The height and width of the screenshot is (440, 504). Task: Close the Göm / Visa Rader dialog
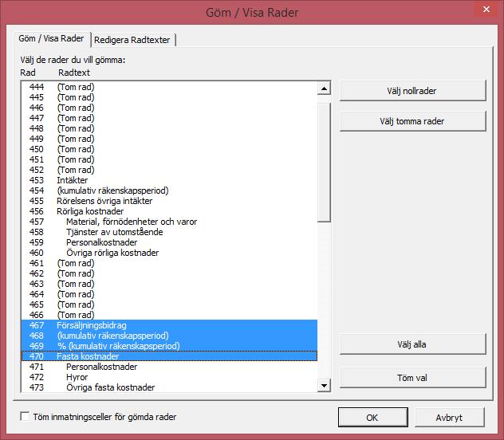click(486, 10)
